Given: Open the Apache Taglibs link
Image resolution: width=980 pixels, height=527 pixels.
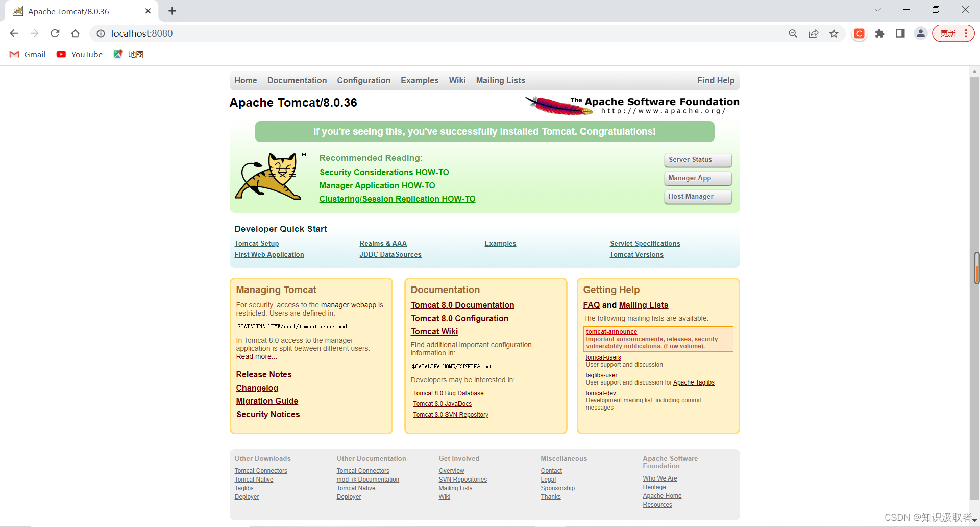Looking at the screenshot, I should tap(694, 382).
